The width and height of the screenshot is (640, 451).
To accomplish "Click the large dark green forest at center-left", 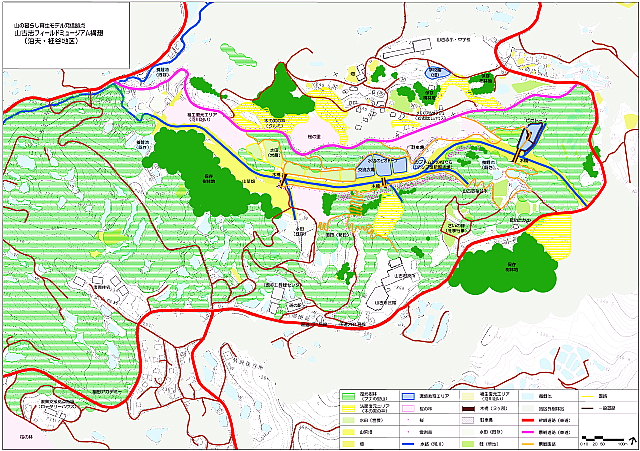I will [x=205, y=168].
